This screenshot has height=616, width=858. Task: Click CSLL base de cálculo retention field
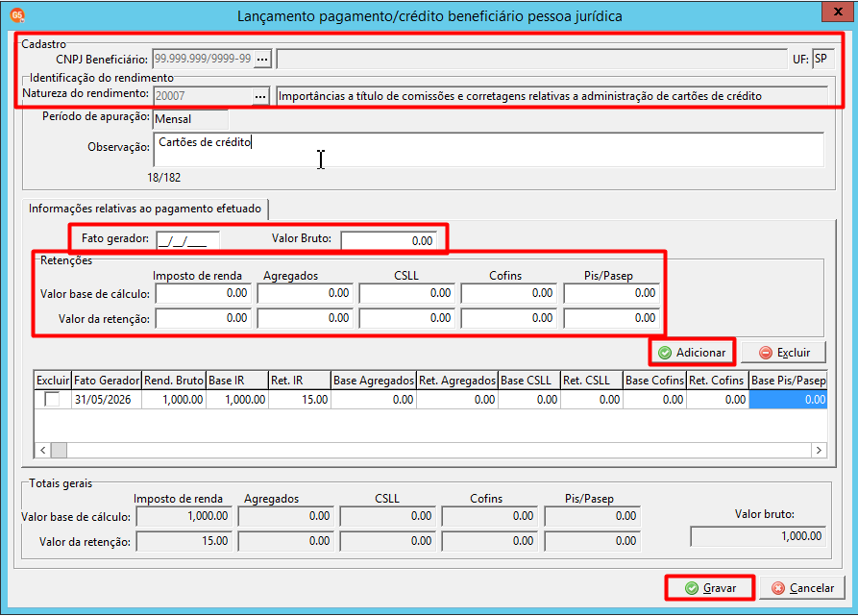click(406, 293)
